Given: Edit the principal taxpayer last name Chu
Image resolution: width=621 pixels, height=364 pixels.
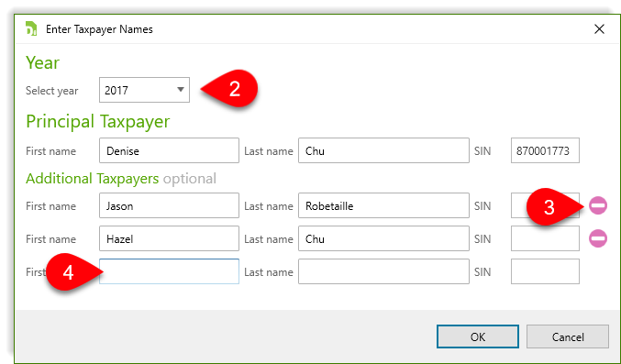Looking at the screenshot, I should pyautogui.click(x=383, y=150).
